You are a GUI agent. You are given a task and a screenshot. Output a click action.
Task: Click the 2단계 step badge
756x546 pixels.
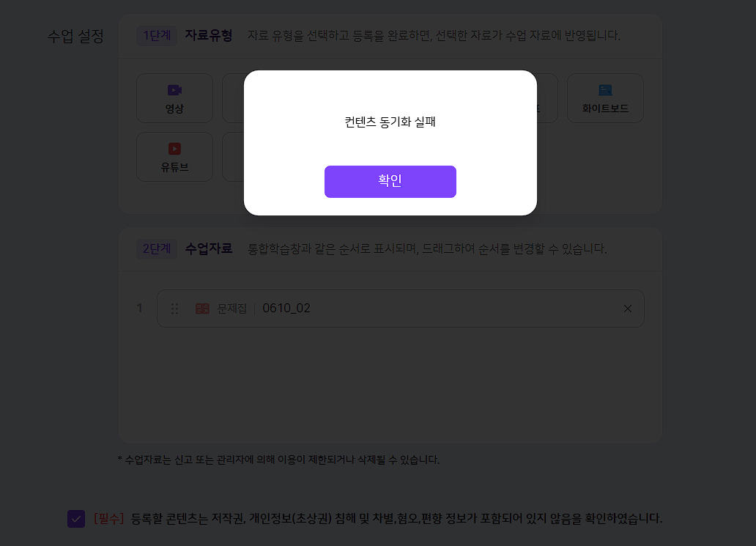point(157,249)
